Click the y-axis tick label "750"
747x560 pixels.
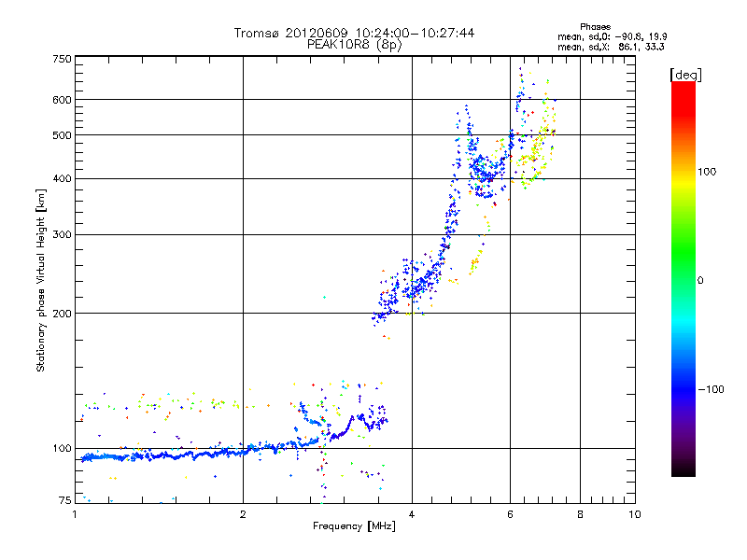62,59
